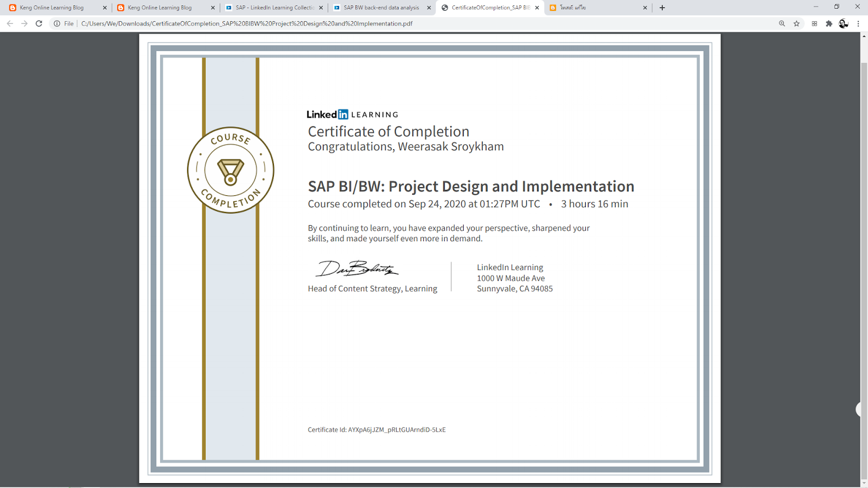Close the SAP - LinkedIn Learning Collection tab

pos(321,8)
